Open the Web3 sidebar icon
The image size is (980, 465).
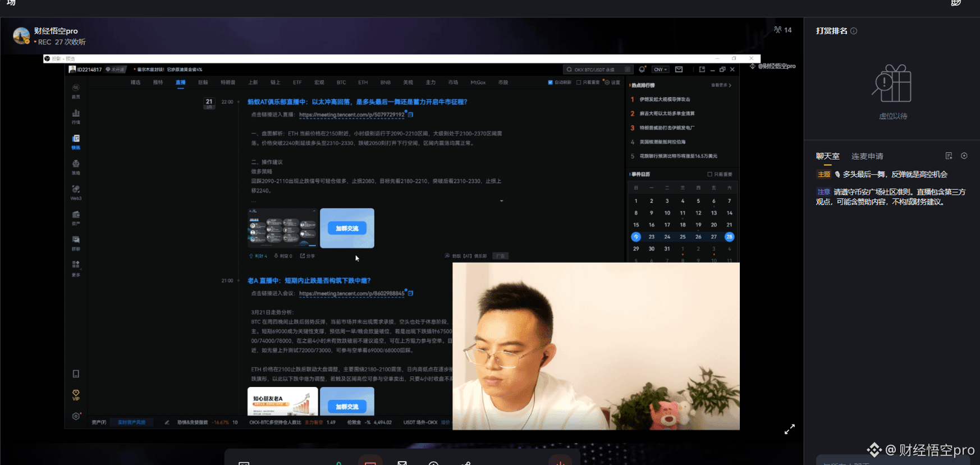coord(76,189)
